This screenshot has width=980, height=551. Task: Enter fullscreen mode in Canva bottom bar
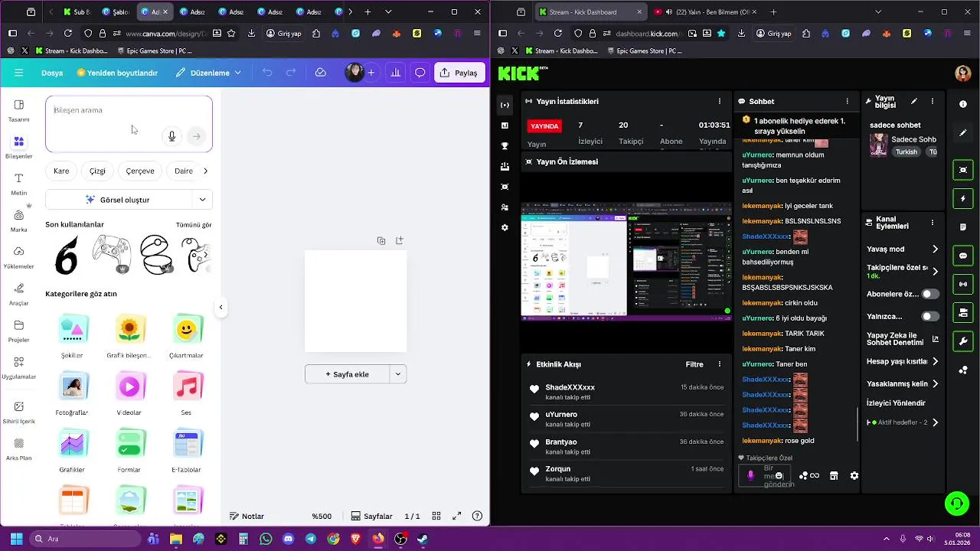[x=457, y=516]
